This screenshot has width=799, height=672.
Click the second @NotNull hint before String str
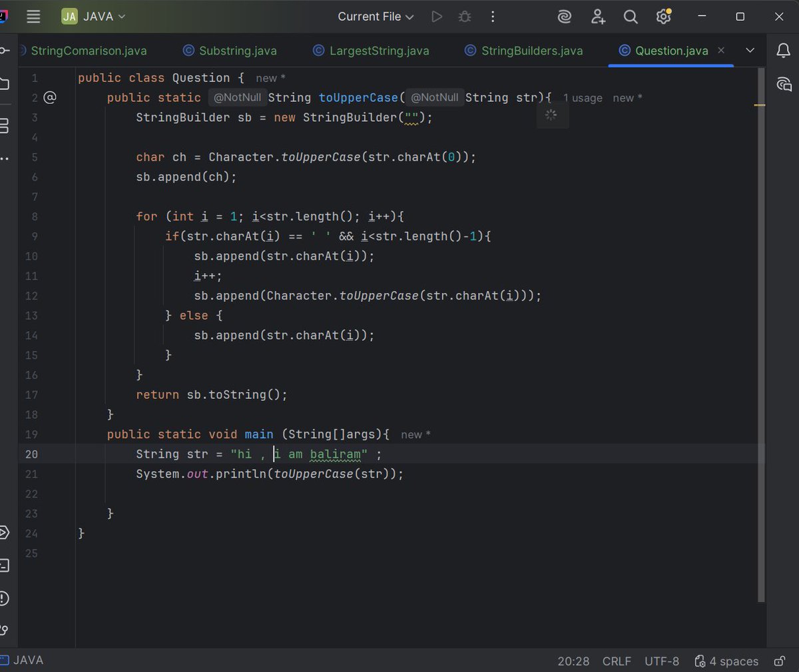434,97
